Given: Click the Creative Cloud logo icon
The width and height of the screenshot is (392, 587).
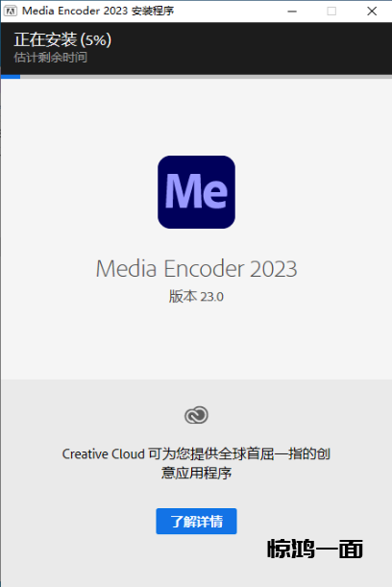Looking at the screenshot, I should [196, 415].
